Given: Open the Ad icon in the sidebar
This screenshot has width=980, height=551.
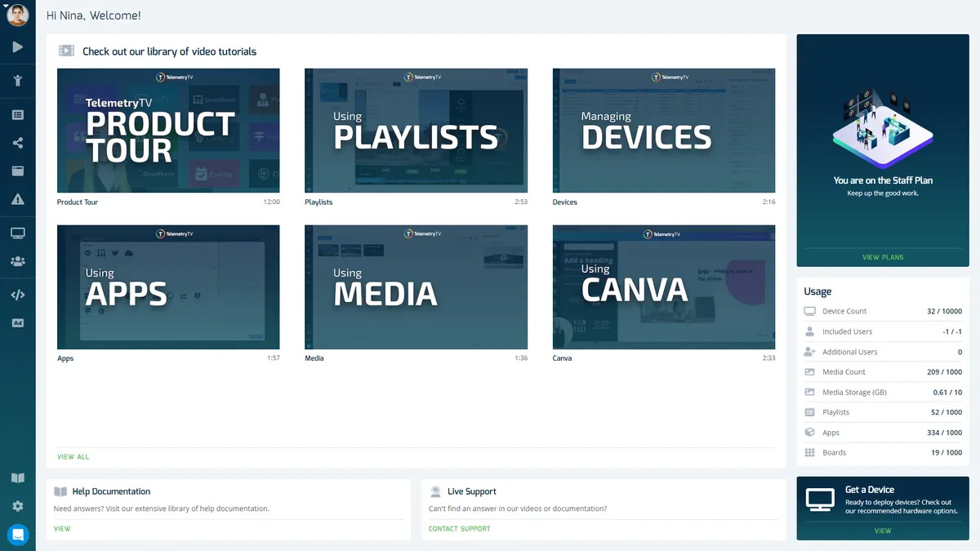Looking at the screenshot, I should (18, 322).
